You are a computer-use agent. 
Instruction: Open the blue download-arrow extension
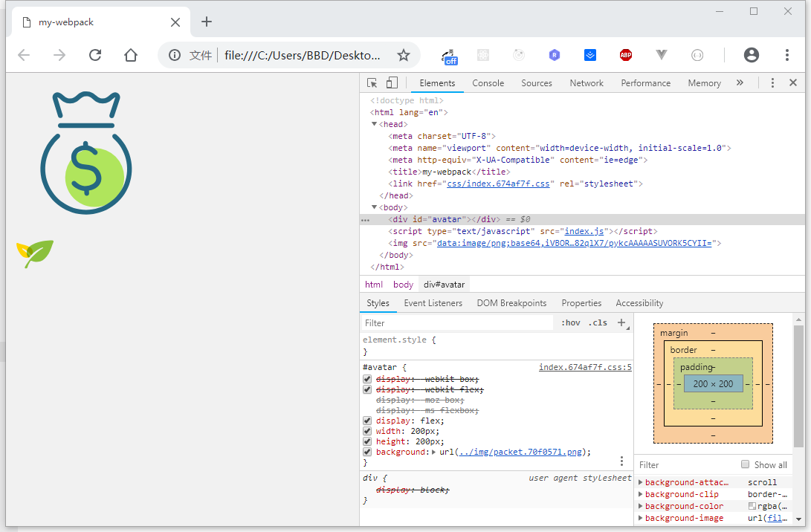coord(590,55)
